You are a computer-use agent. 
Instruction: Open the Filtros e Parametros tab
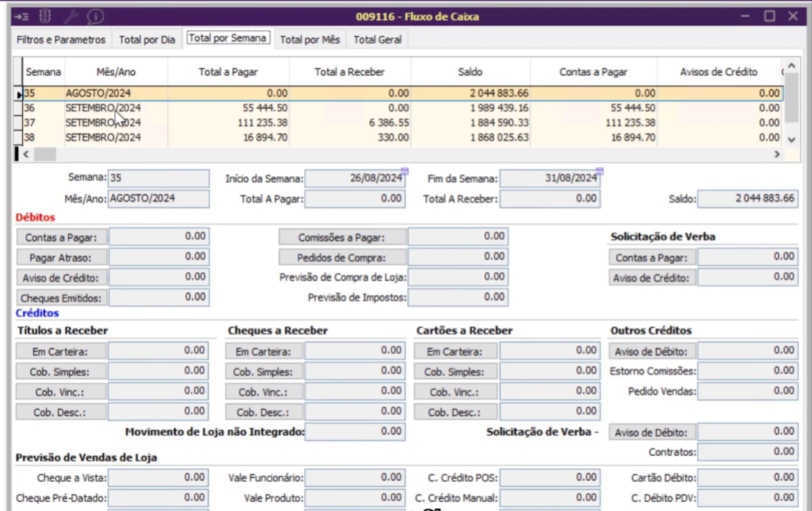click(61, 39)
